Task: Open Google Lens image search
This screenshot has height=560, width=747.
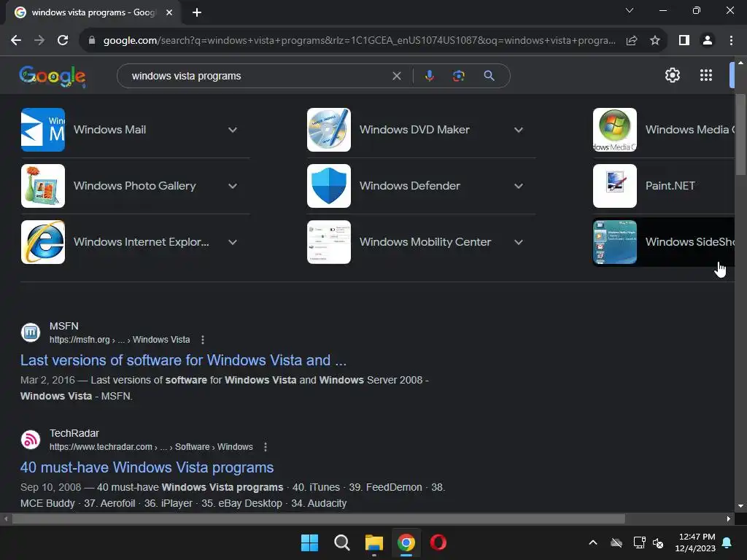Action: 458,76
